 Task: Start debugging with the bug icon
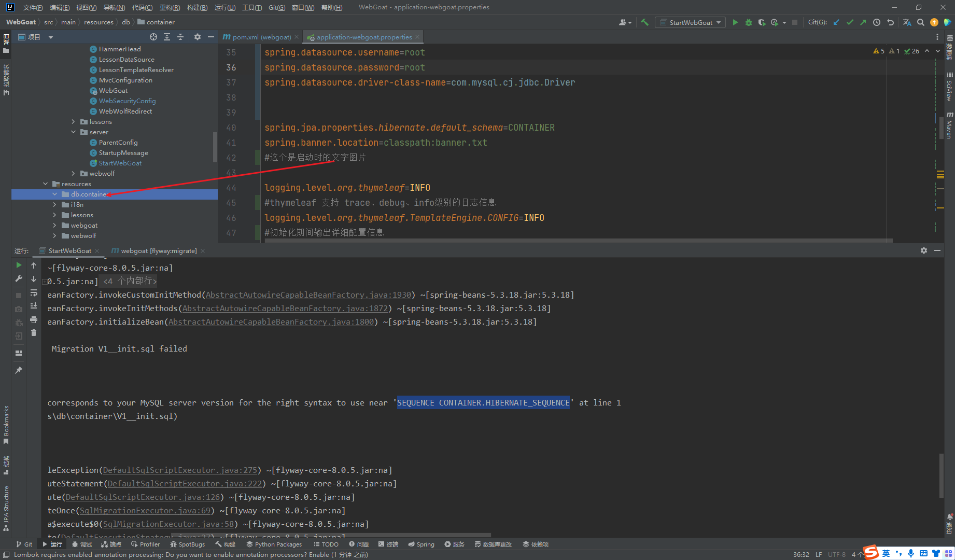coord(748,22)
